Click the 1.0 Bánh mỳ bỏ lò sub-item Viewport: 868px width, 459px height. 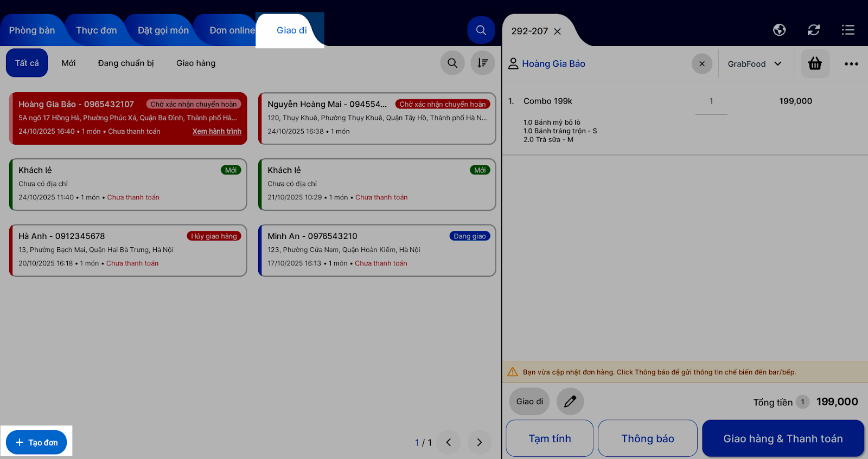552,122
